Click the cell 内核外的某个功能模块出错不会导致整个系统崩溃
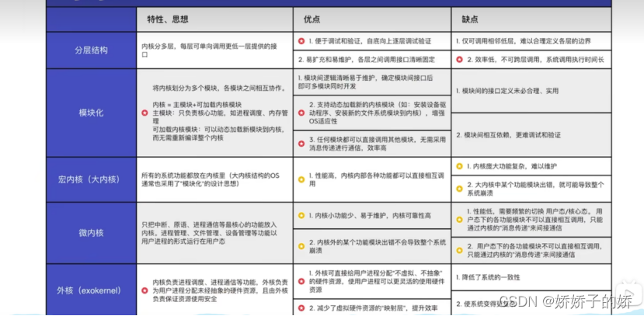644x316 pixels. point(372,246)
